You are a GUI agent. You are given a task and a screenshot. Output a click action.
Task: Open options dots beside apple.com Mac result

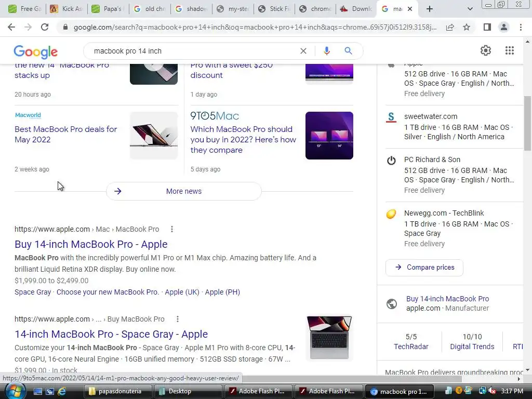point(172,229)
